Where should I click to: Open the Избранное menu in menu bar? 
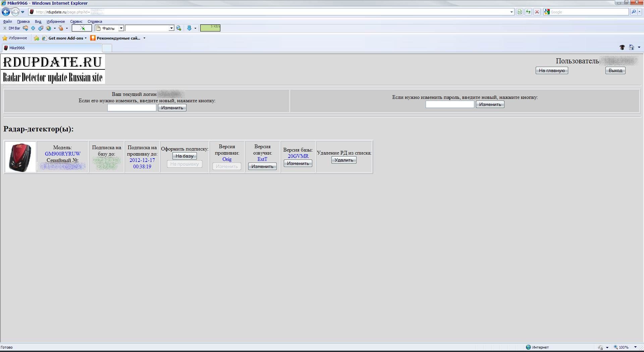[56, 21]
